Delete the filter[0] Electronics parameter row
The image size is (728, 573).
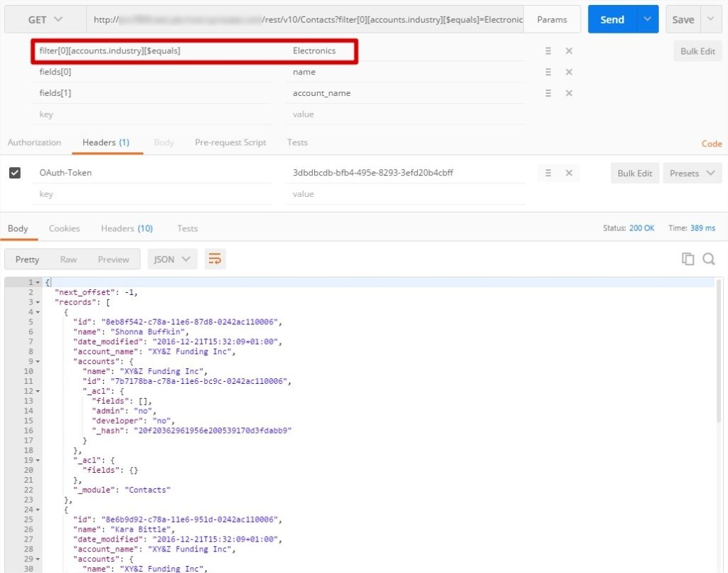(569, 51)
